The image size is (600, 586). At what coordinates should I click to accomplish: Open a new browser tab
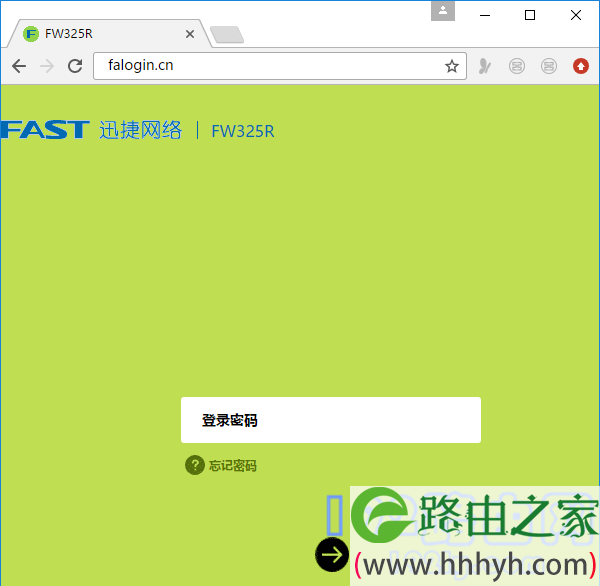(227, 35)
